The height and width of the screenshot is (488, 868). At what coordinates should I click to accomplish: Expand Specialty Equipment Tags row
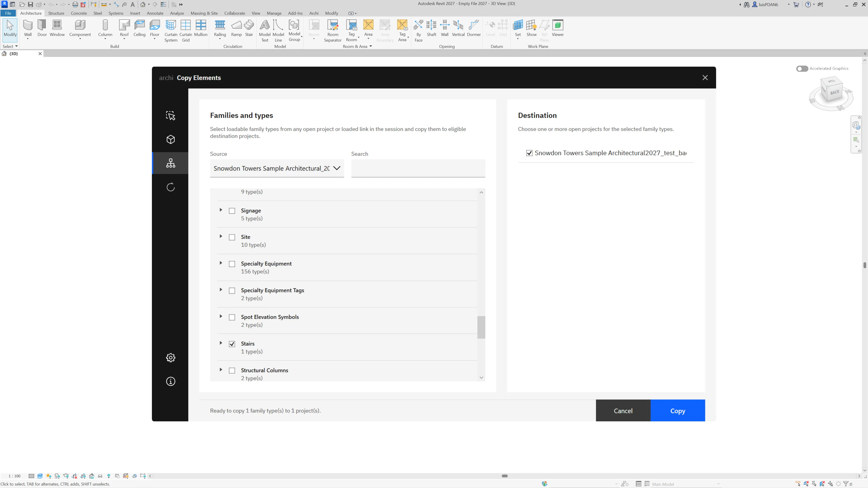[221, 290]
